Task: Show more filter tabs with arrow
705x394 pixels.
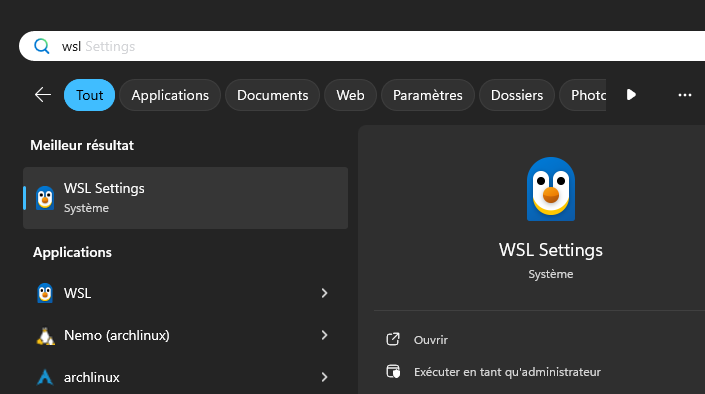Action: pos(631,95)
